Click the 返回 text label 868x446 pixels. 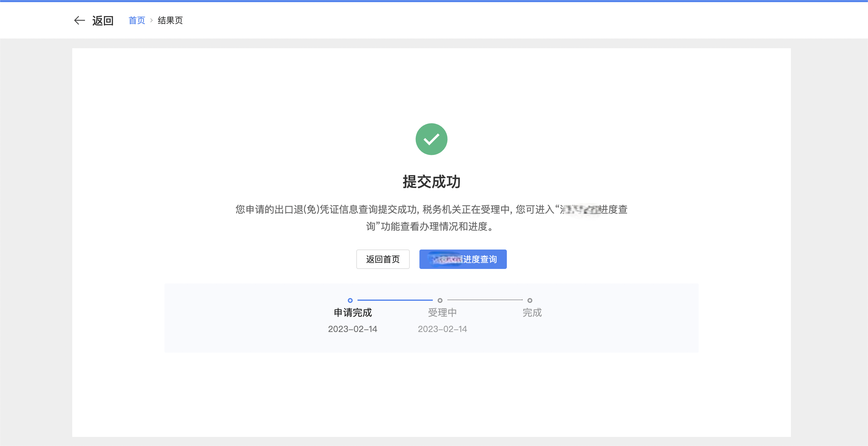tap(103, 21)
